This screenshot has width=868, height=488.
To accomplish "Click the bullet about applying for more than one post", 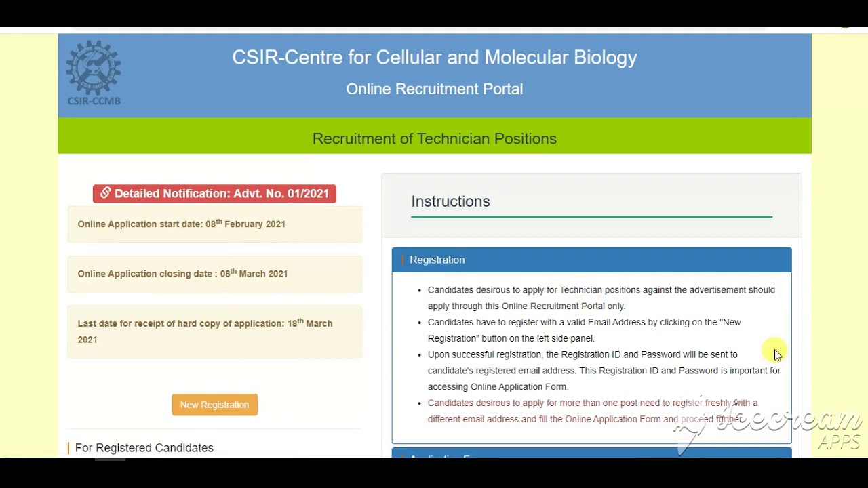I will click(593, 411).
